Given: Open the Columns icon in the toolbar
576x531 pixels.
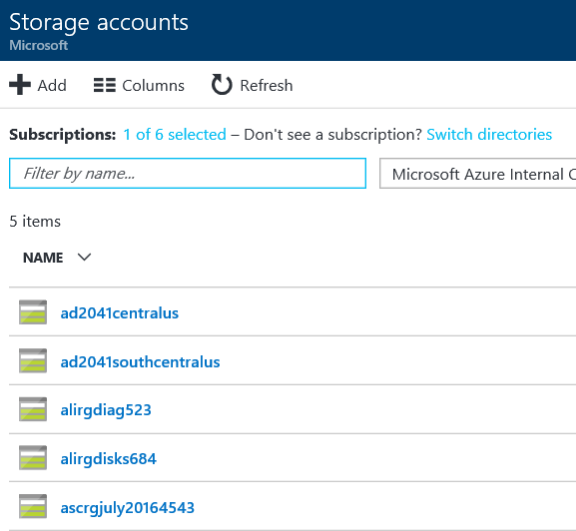Looking at the screenshot, I should (x=105, y=85).
